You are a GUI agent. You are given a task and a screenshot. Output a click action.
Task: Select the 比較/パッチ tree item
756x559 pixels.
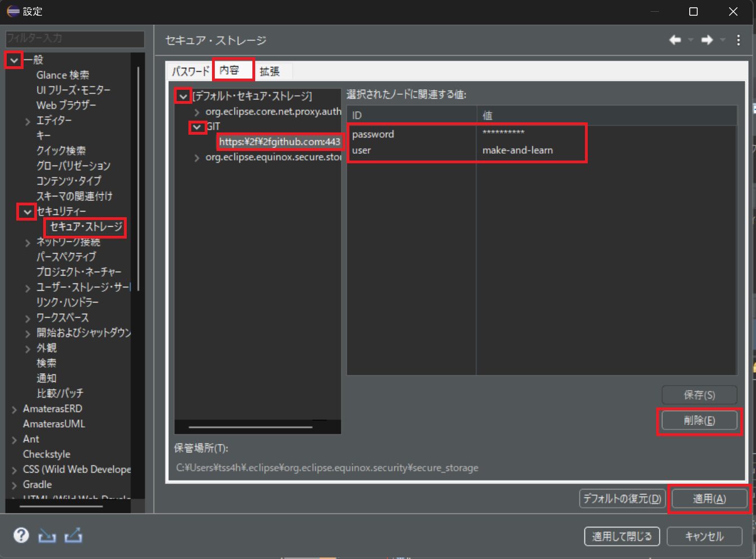[59, 393]
